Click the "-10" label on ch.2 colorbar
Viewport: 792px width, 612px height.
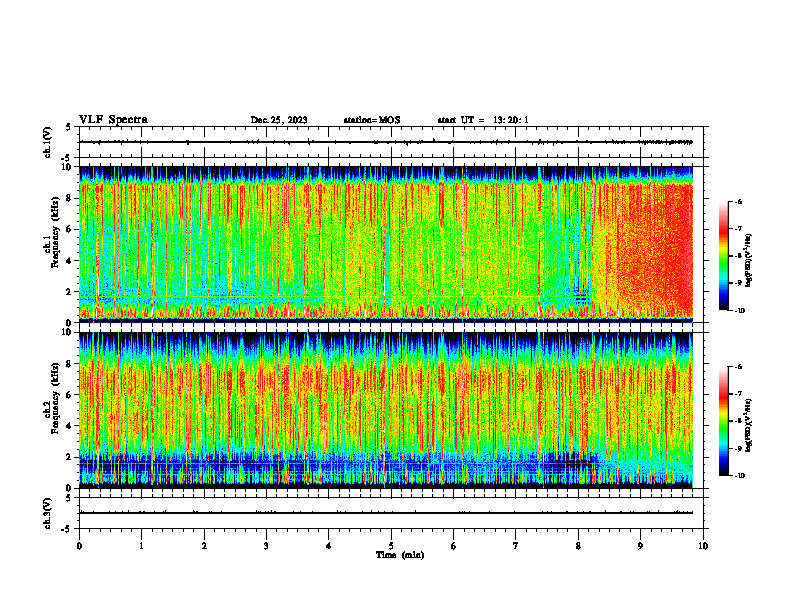point(740,476)
